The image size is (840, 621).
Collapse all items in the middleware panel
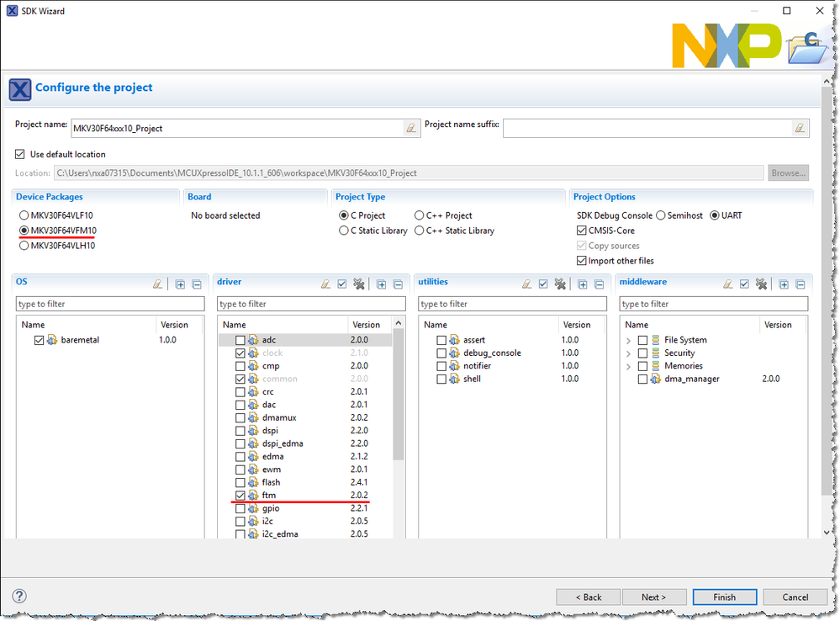coord(800,284)
